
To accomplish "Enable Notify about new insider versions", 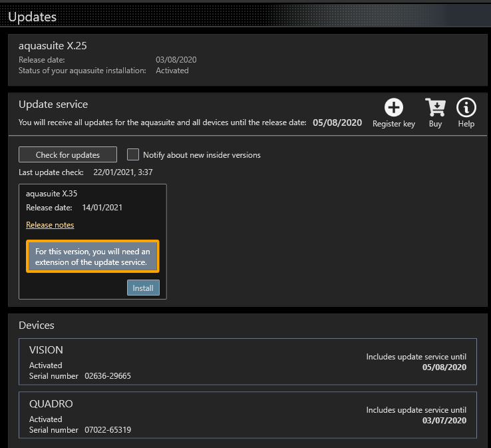I will [133, 154].
